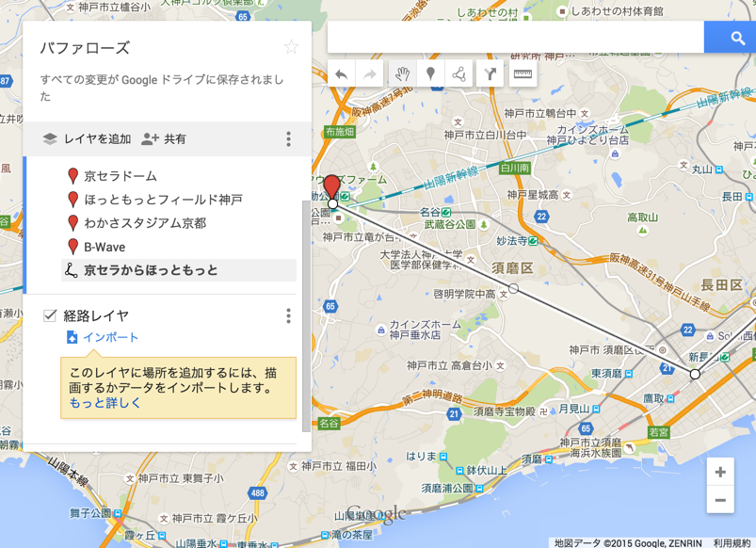The height and width of the screenshot is (548, 756).
Task: Click the red pin next to 京セラドーム
Action: 72,176
